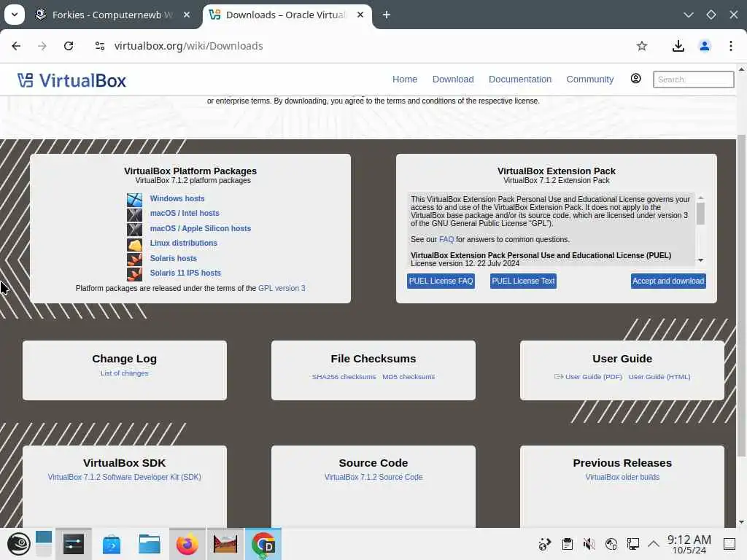Open the system settings taskbar icon
This screenshot has height=560, width=747.
(74, 544)
